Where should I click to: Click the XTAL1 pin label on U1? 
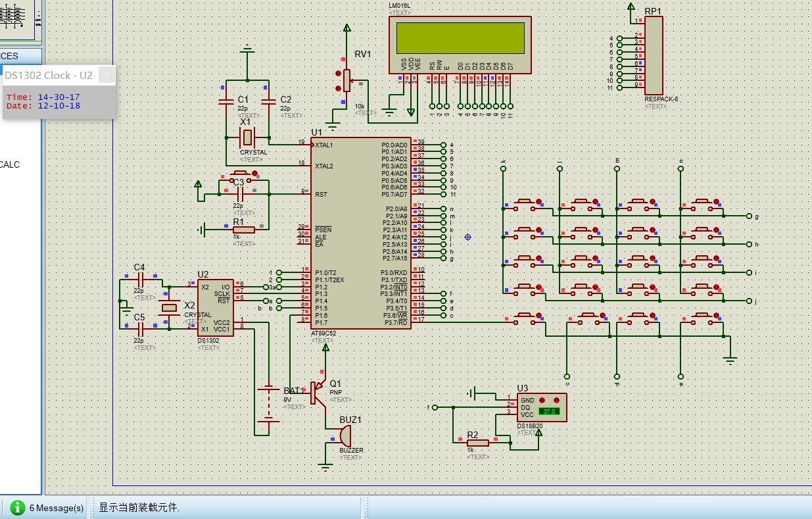click(323, 145)
